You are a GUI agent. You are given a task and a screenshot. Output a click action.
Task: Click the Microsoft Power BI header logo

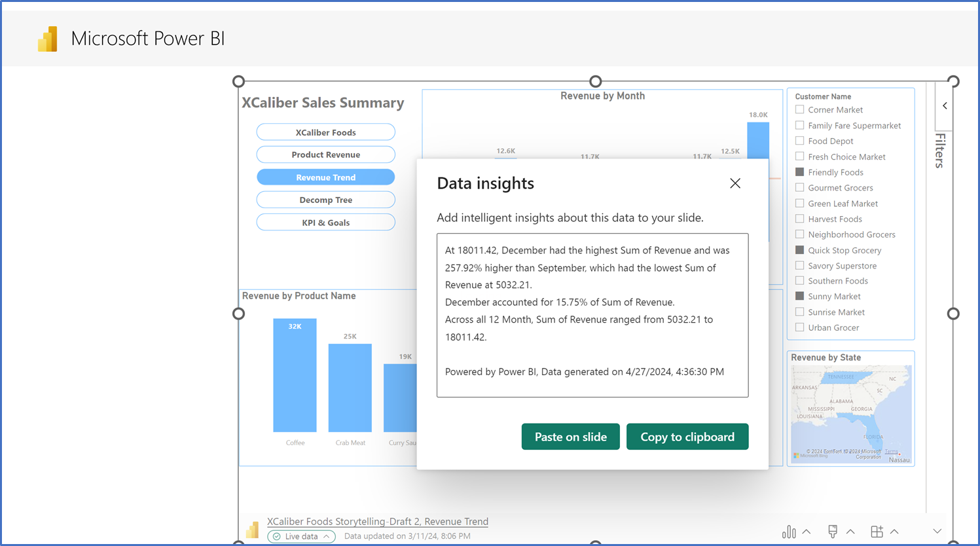point(47,39)
